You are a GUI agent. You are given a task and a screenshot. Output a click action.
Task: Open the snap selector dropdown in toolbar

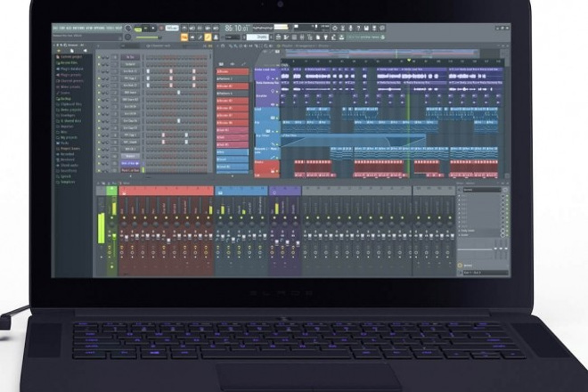click(233, 37)
